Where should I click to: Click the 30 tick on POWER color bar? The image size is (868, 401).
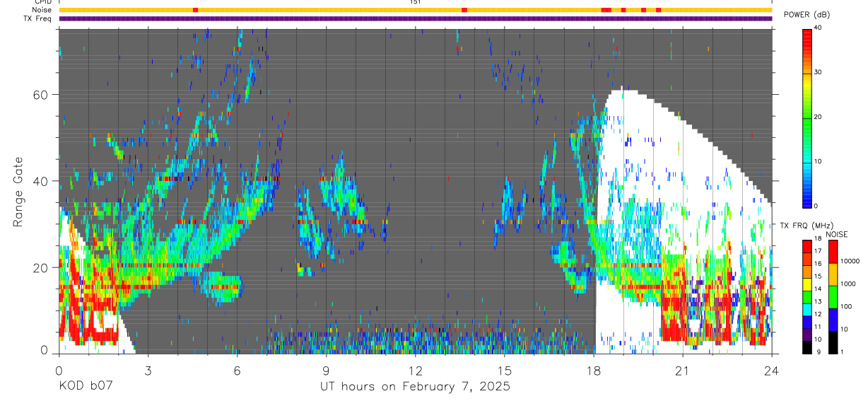pyautogui.click(x=819, y=73)
